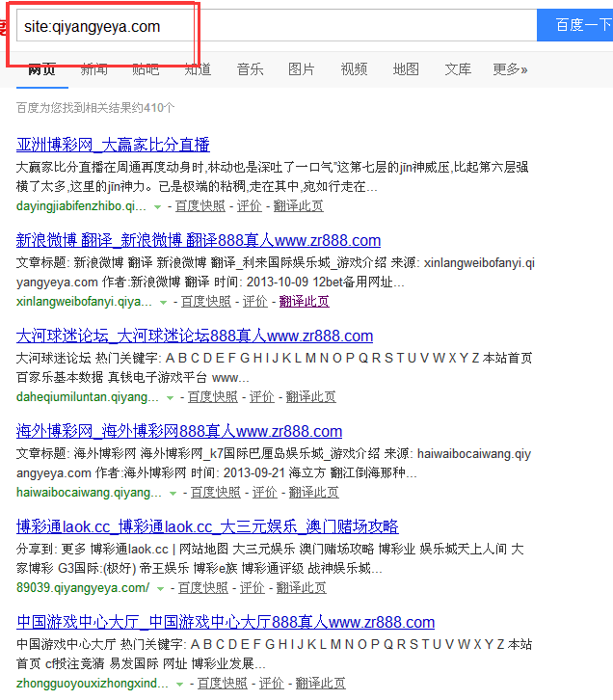Open the 文库 tab

(x=458, y=69)
